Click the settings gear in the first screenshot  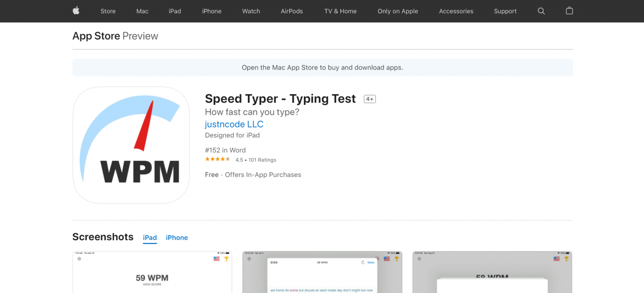coord(79,259)
